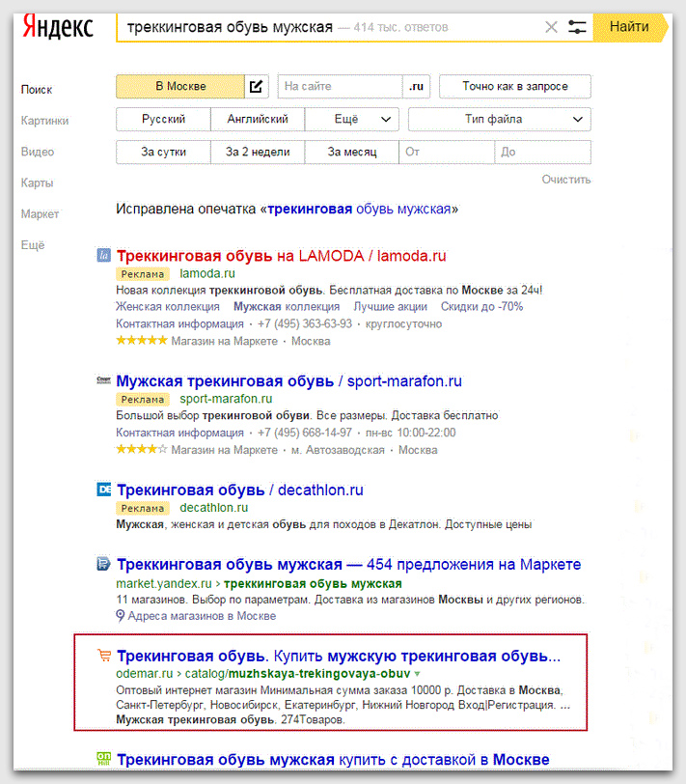Click the green sport-marafon.ru URL
Image resolution: width=686 pixels, height=784 pixels.
[226, 399]
